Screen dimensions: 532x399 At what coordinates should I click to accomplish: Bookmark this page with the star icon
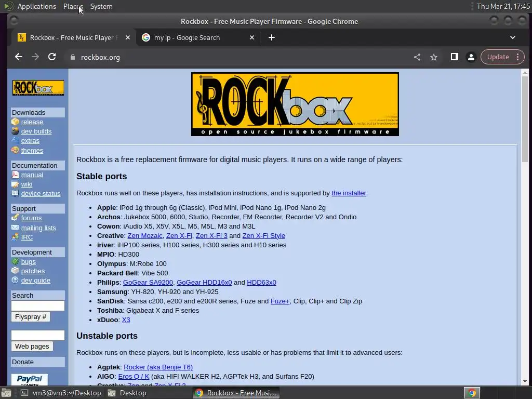click(434, 57)
